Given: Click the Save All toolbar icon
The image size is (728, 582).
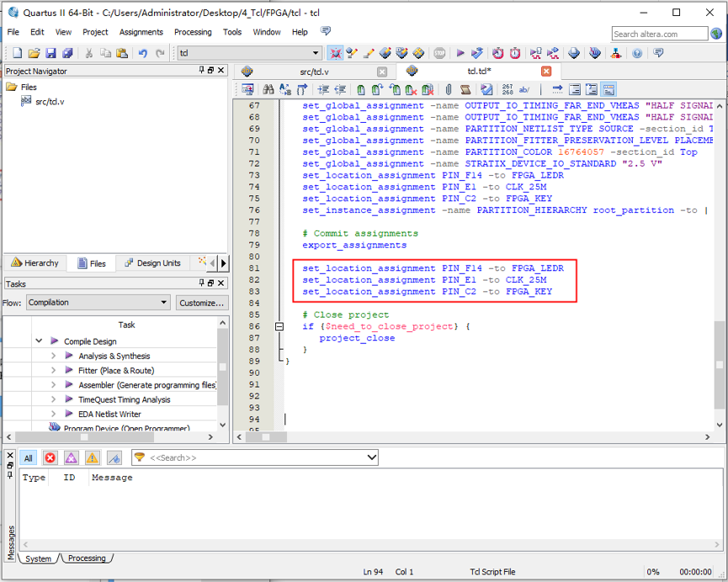Looking at the screenshot, I should click(68, 53).
